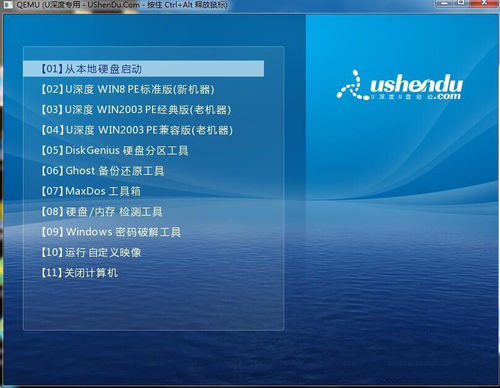Open [05] DiskGenius 硬盘分区工具
This screenshot has width=500, height=388.
tap(115, 150)
